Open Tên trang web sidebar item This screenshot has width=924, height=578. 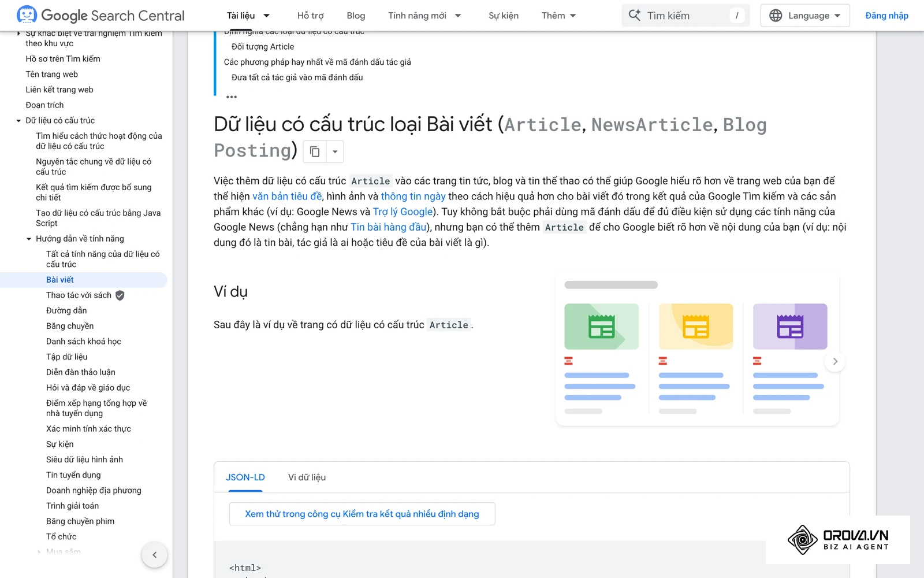coord(51,75)
